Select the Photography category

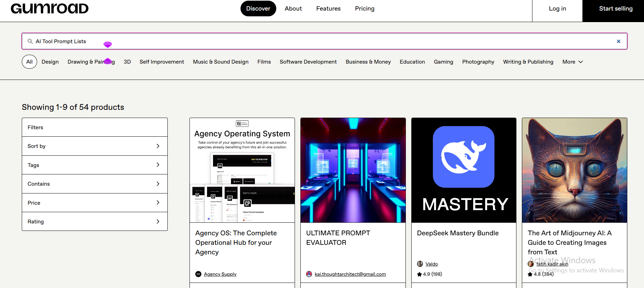tap(478, 62)
